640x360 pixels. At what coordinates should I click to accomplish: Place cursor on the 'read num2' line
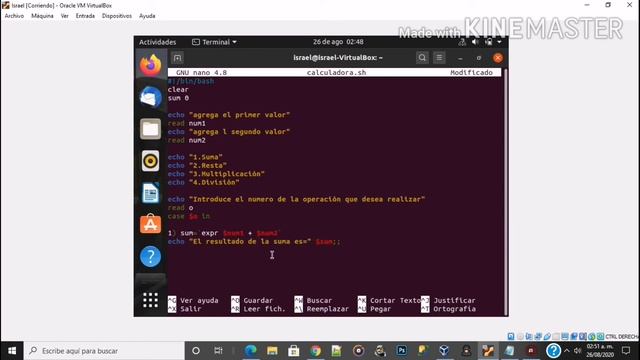pyautogui.click(x=187, y=140)
